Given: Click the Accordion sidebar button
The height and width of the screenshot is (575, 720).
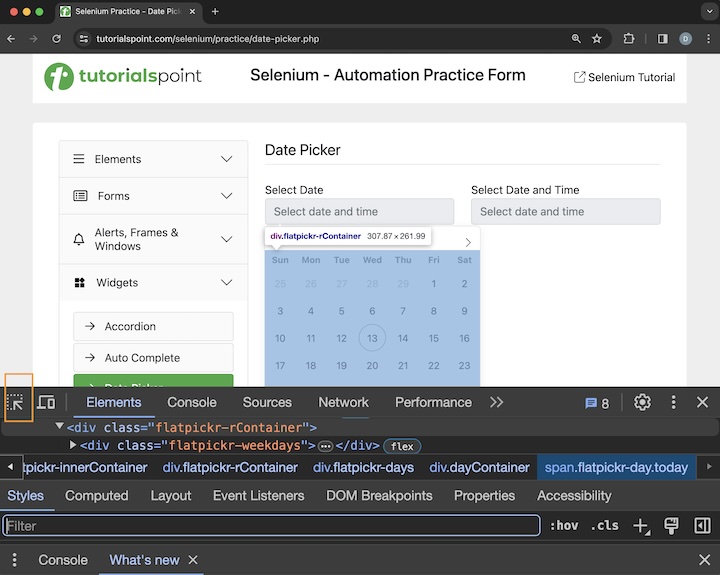Looking at the screenshot, I should pos(153,326).
